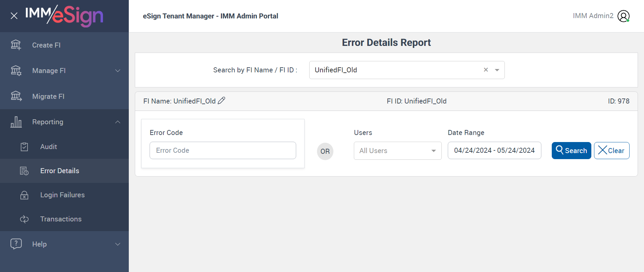Click the Audit clipboard icon
Screen dimensions: 644x272
[x=24, y=147]
